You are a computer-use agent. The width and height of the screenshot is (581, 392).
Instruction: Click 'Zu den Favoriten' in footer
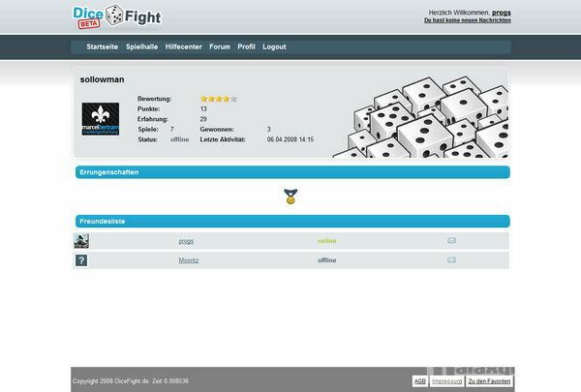pos(489,381)
